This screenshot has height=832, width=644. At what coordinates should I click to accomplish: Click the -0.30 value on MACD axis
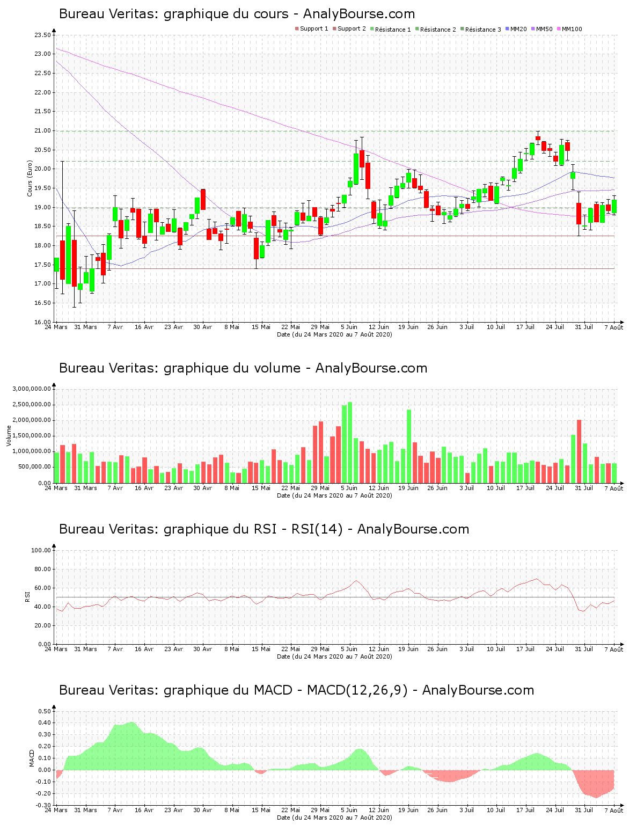pyautogui.click(x=43, y=805)
